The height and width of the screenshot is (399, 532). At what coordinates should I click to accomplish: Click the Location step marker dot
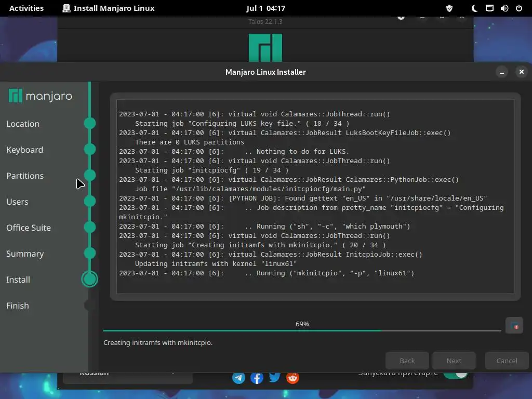(x=90, y=123)
